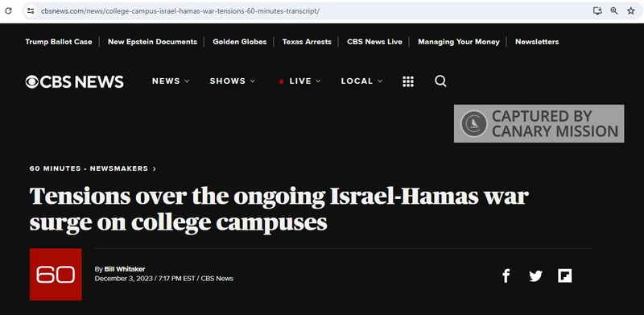Open the site search magnifier icon
Viewport: 644px width, 315px height.
pos(440,81)
